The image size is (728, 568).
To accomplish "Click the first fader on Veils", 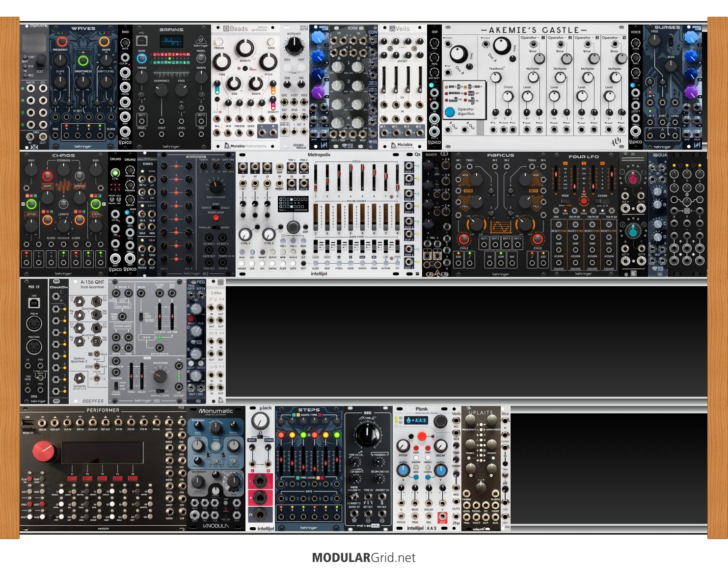I will [x=384, y=79].
